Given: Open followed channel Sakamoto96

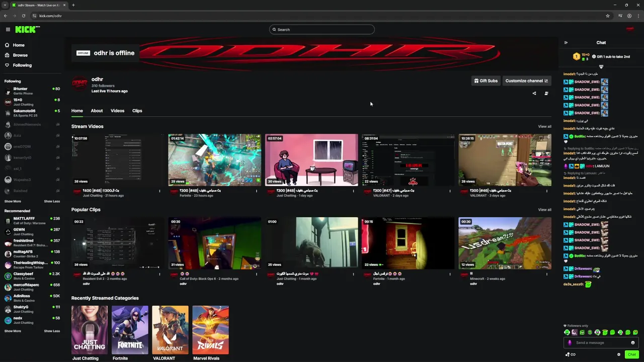Looking at the screenshot, I should (x=32, y=113).
